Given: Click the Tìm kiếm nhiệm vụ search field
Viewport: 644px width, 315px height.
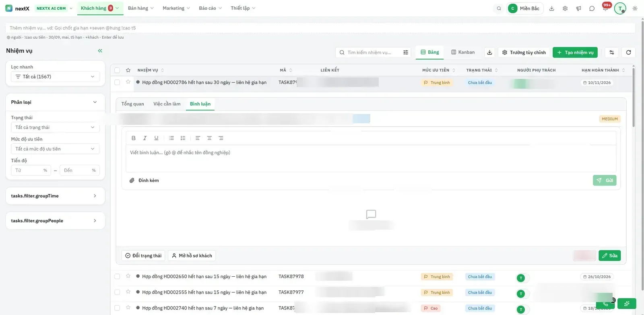Looking at the screenshot, I should [x=373, y=52].
